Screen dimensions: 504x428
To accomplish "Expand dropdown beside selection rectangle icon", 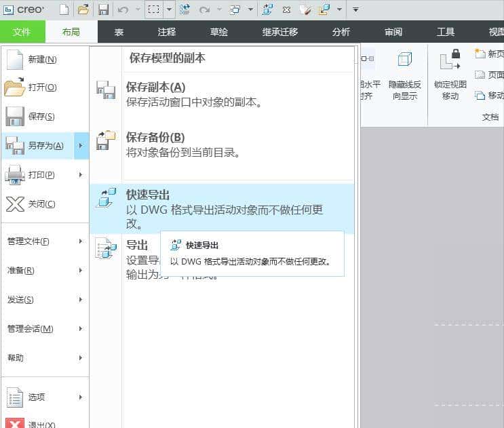I will (x=169, y=9).
